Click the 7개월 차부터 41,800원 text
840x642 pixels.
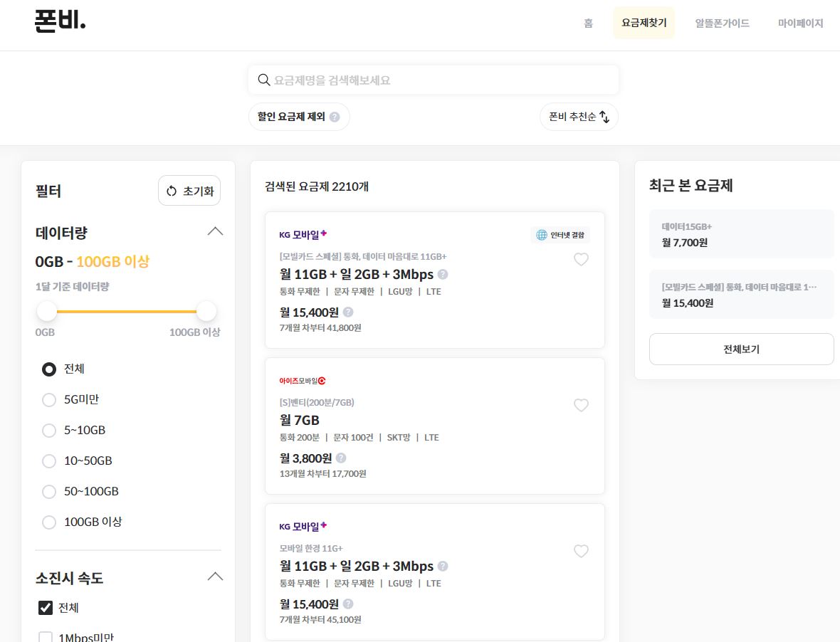coord(320,327)
